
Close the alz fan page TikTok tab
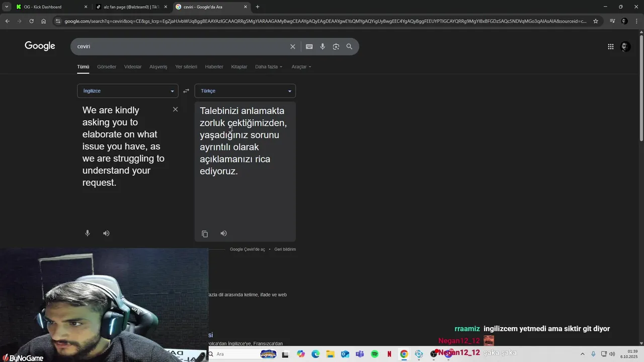[166, 7]
